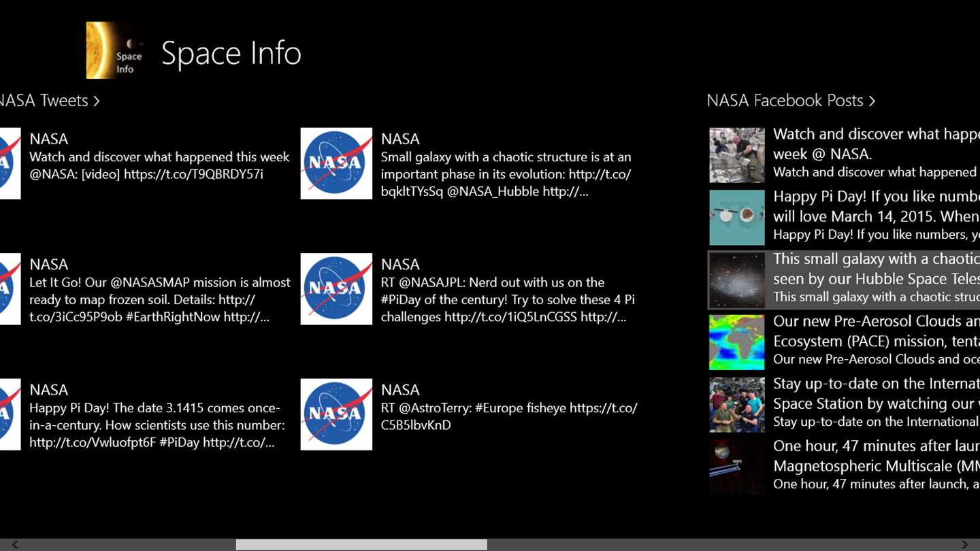The image size is (980, 551).
Task: Open the NASA Tweets section header
Action: click(50, 101)
